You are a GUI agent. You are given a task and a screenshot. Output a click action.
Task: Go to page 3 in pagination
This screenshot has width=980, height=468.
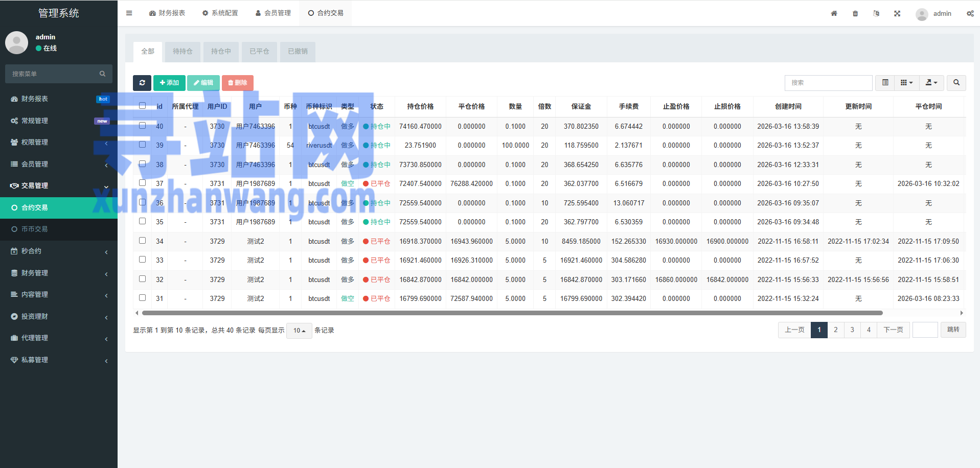[852, 330]
